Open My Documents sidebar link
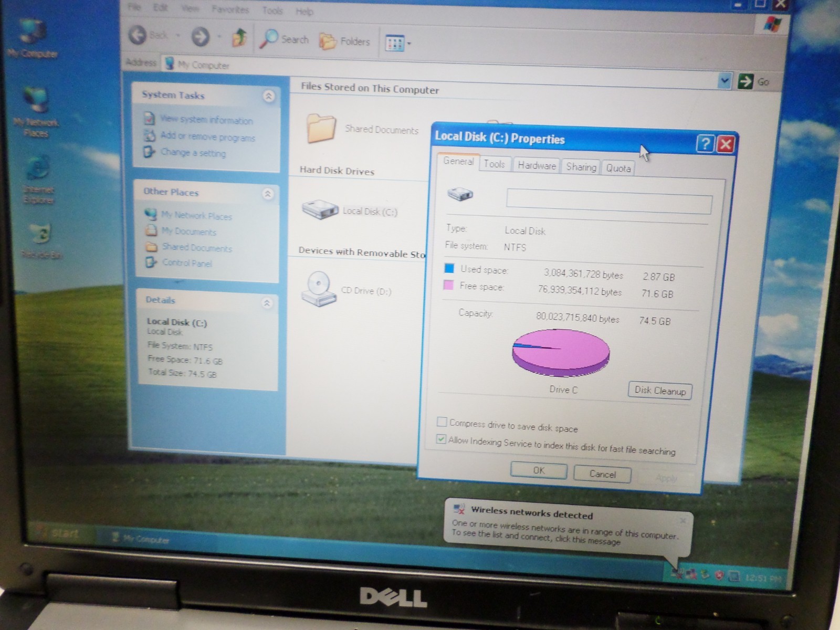 click(188, 231)
